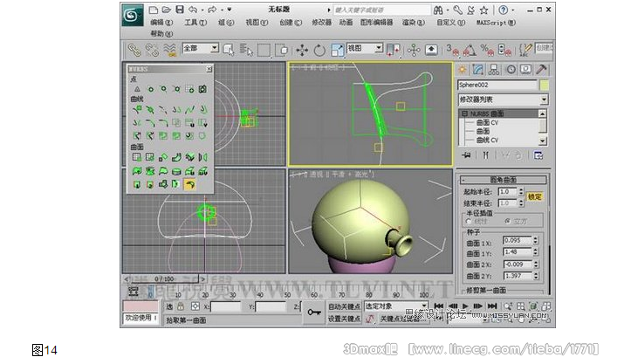Image resolution: width=624 pixels, height=364 pixels.
Task: Select 曲线 CV in the modifier stack
Action: point(487,141)
